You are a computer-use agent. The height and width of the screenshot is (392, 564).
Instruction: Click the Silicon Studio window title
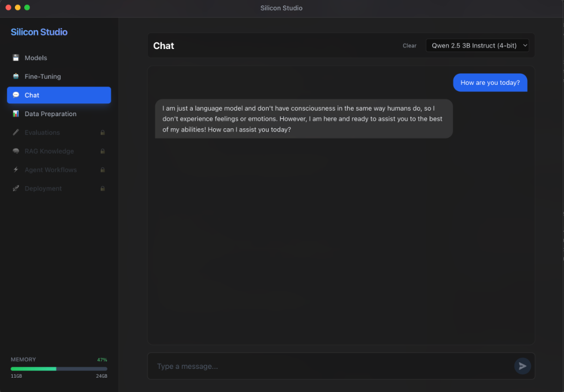coord(281,8)
